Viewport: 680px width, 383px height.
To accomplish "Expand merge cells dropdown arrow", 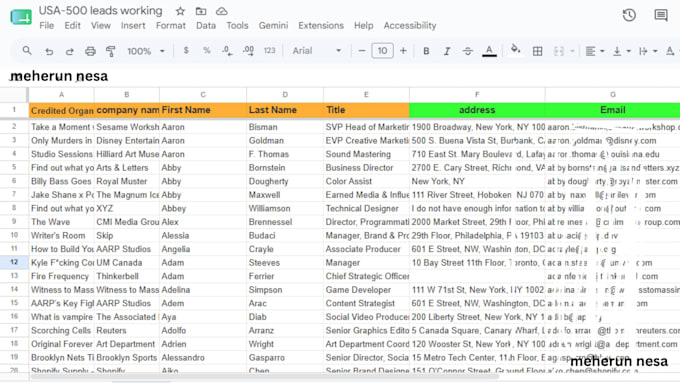I will [x=572, y=51].
